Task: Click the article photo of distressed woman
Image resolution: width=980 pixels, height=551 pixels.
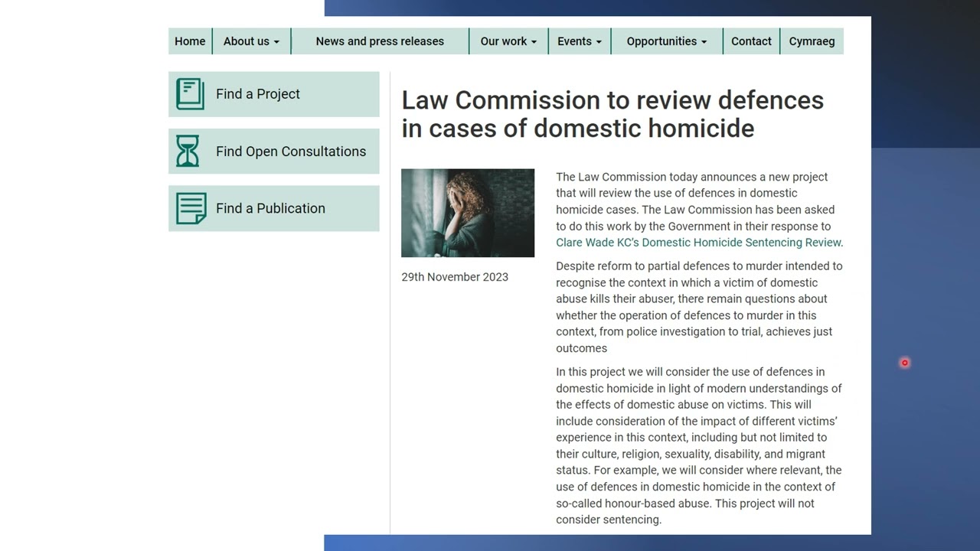Action: click(x=468, y=213)
